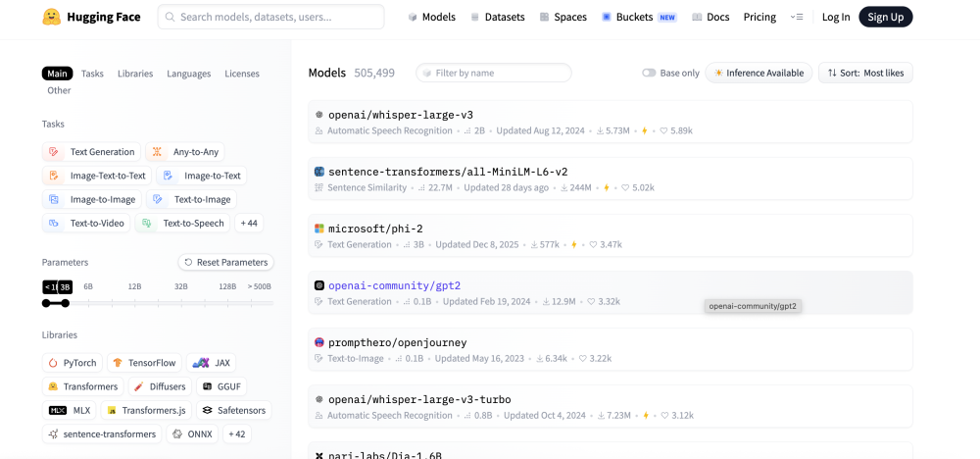Click the Image-Text-to-Text task icon
980x459 pixels.
pos(54,176)
